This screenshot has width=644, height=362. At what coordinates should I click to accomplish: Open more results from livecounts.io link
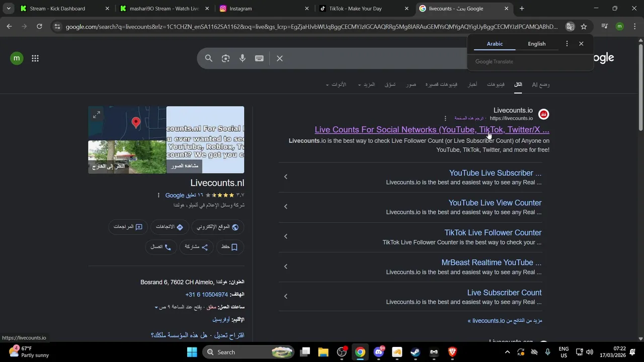point(505,321)
